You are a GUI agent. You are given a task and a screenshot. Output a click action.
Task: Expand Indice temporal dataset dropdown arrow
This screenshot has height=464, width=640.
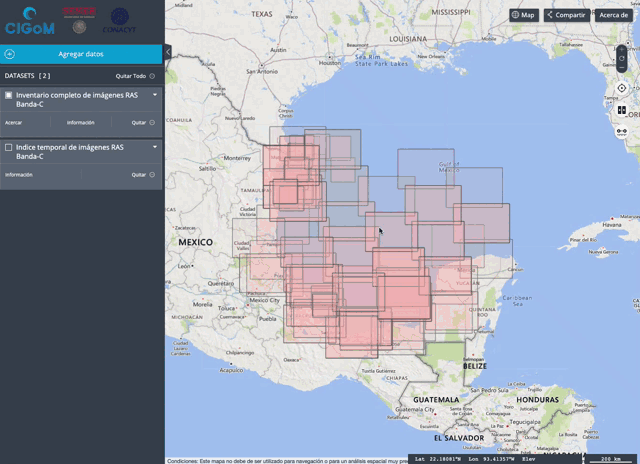(x=155, y=147)
